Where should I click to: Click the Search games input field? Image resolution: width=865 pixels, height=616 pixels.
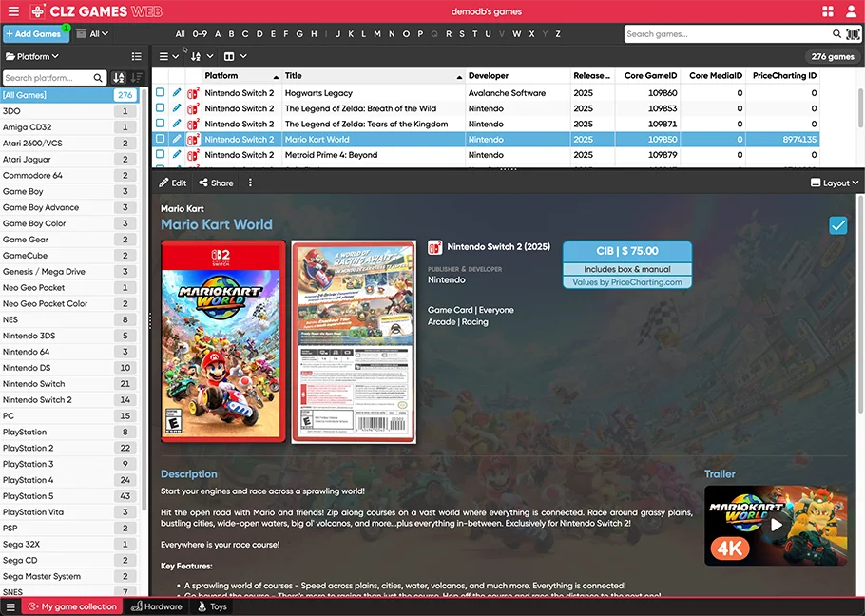pyautogui.click(x=727, y=34)
